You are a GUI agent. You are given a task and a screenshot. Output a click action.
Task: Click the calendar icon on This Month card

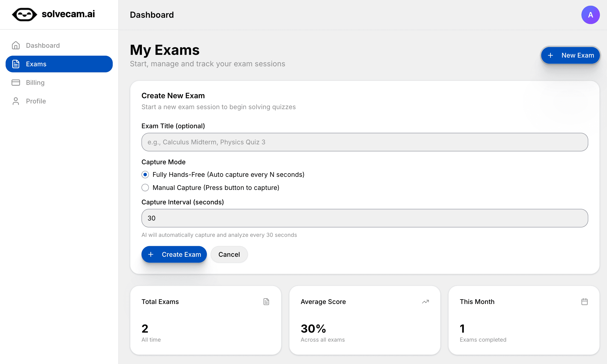pyautogui.click(x=584, y=302)
